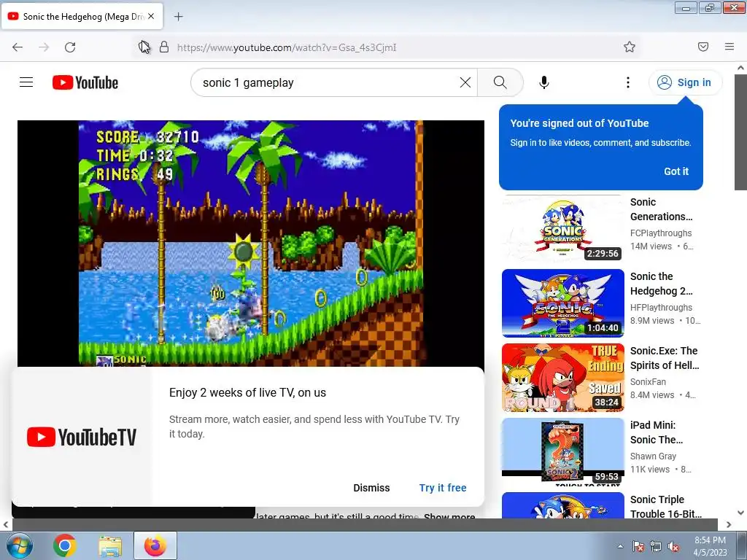The width and height of the screenshot is (747, 560).
Task: Reload the page with refresh icon
Action: click(70, 47)
